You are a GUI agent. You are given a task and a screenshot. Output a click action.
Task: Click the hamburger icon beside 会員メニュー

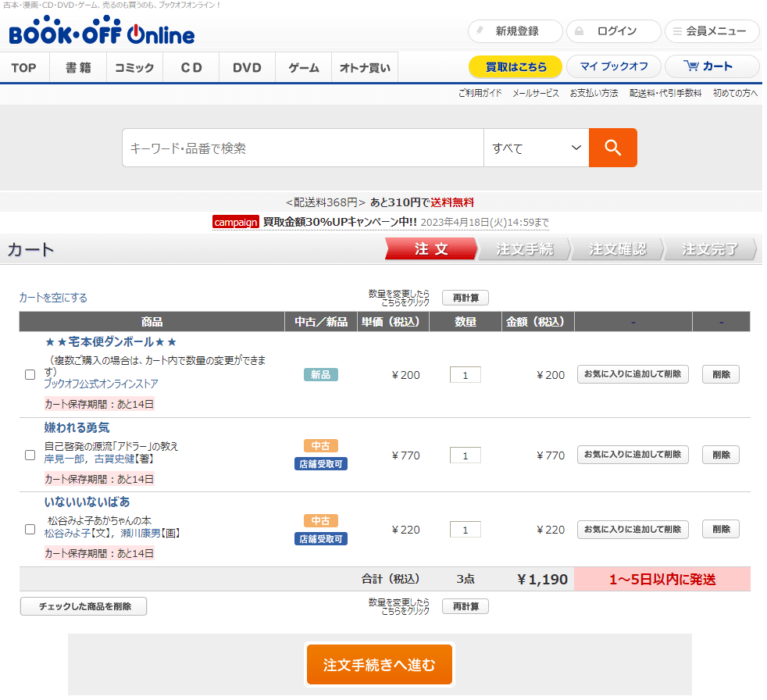677,31
